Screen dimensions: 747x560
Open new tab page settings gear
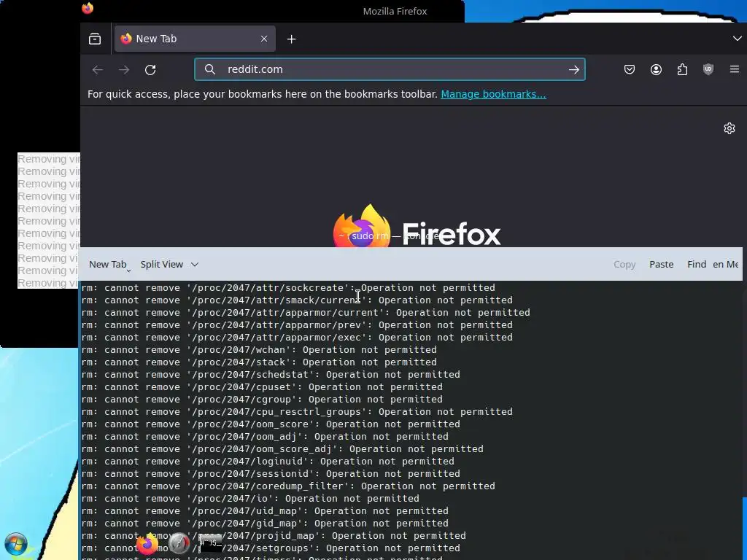click(729, 128)
